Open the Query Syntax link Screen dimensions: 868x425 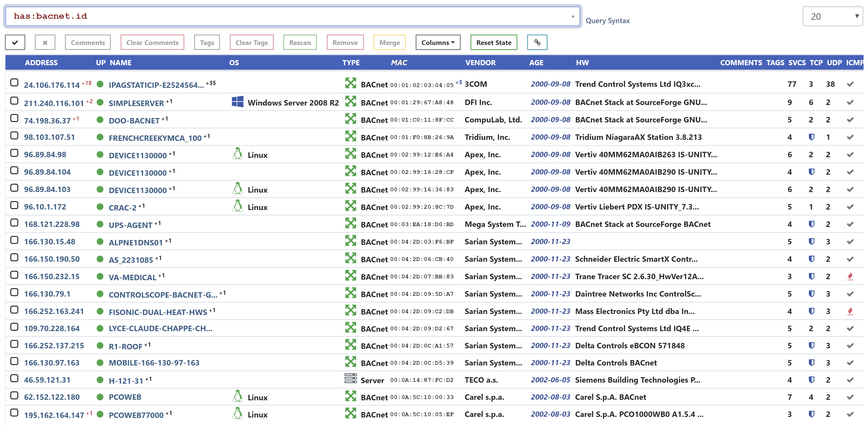pos(607,21)
